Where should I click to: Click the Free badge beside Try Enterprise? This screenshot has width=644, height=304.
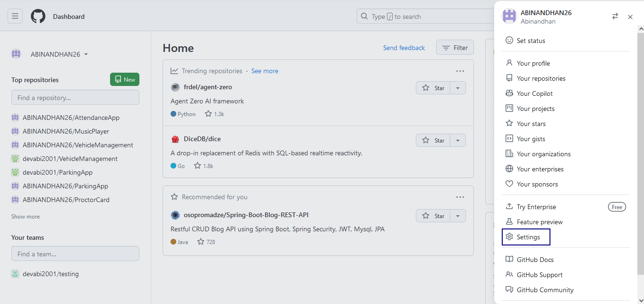[617, 207]
